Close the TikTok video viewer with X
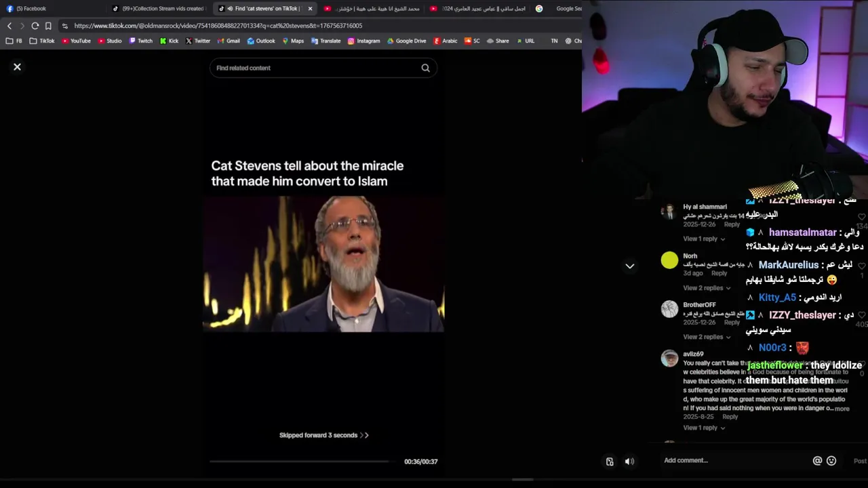868x488 pixels. coord(17,67)
